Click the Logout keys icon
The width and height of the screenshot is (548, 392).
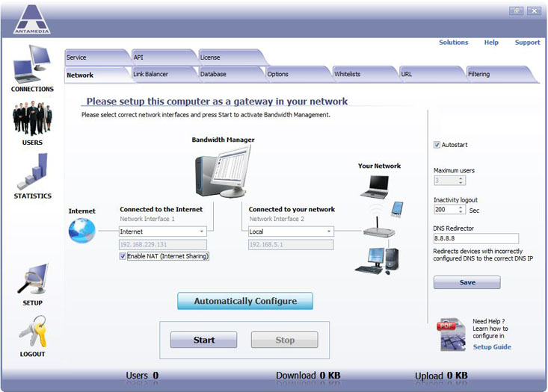tap(33, 332)
